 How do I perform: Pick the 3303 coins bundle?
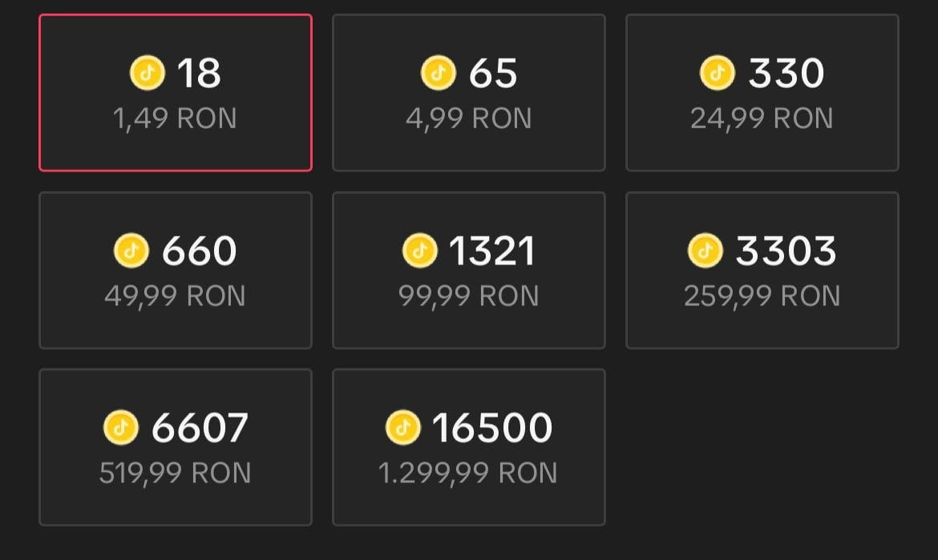point(762,270)
